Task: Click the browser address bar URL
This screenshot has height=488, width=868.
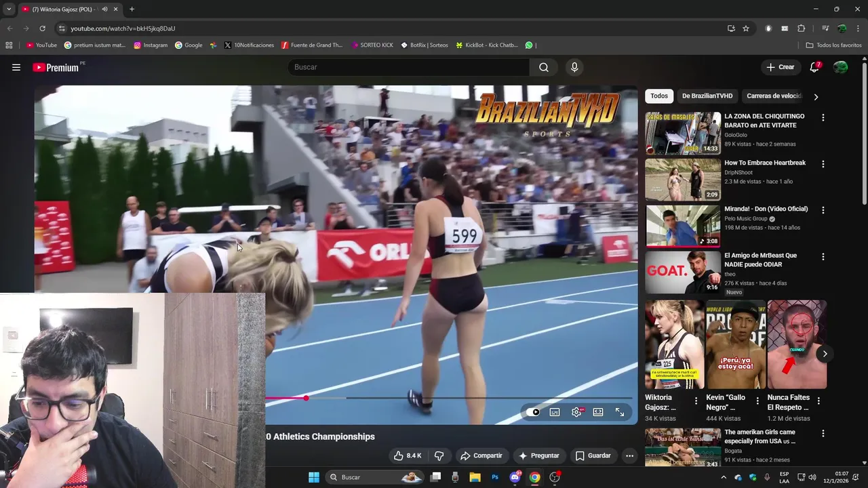Action: [x=123, y=28]
